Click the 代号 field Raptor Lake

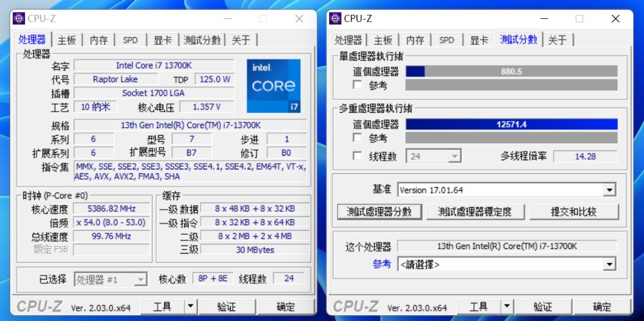point(116,79)
